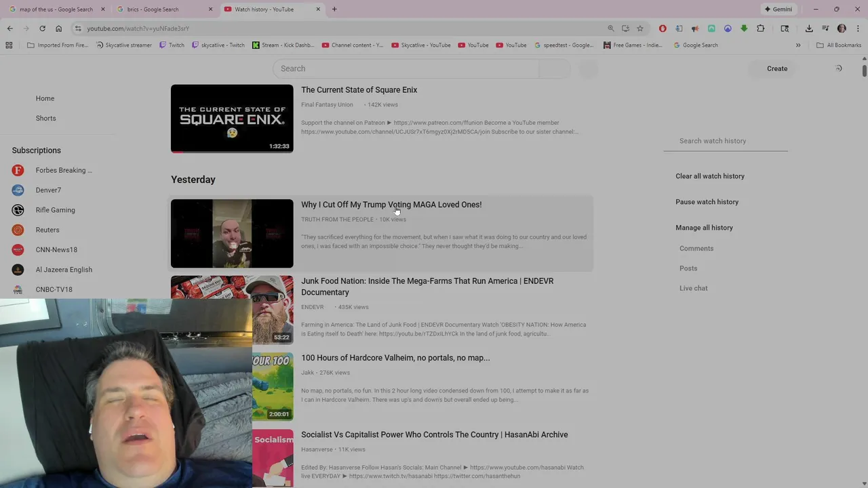Open the CNBC-TV18 subscription

[x=54, y=289]
